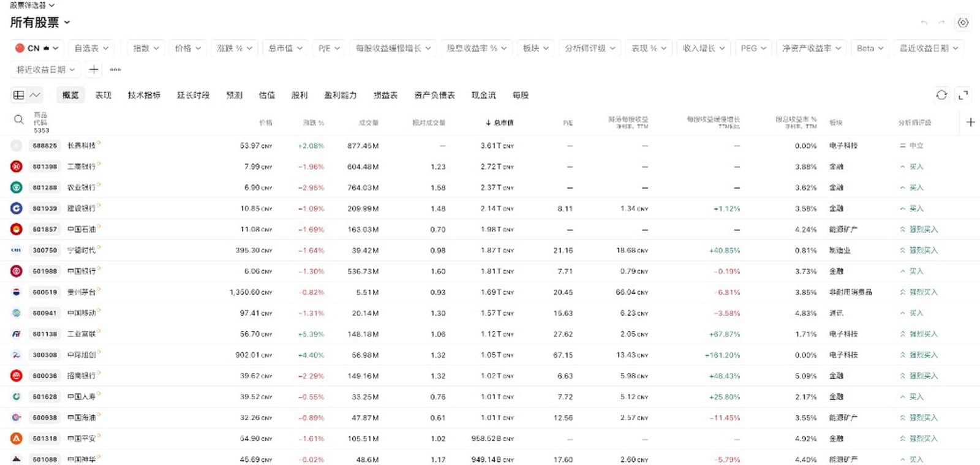Viewport: 980px width, 465px height.
Task: Click the refresh data icon
Action: [x=941, y=95]
